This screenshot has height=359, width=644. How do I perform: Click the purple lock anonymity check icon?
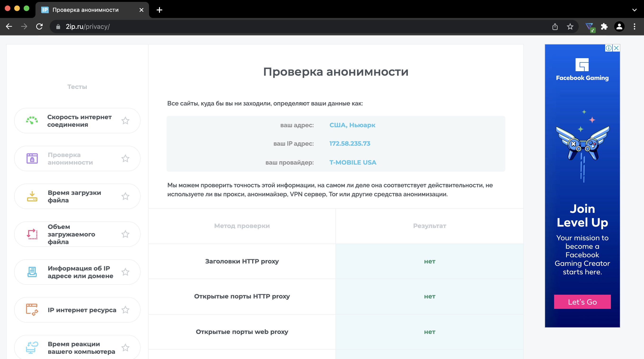(x=32, y=158)
